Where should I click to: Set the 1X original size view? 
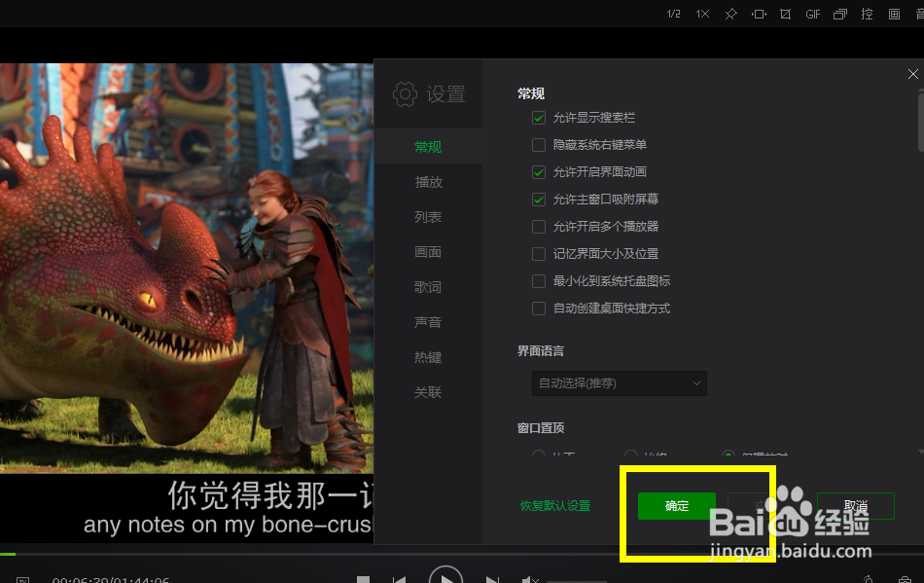[702, 14]
